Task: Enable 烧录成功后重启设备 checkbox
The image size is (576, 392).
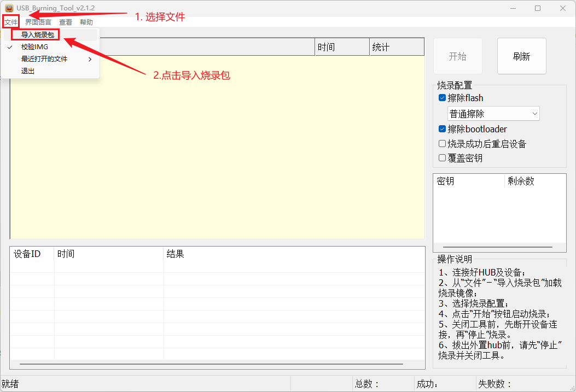Action: click(443, 144)
